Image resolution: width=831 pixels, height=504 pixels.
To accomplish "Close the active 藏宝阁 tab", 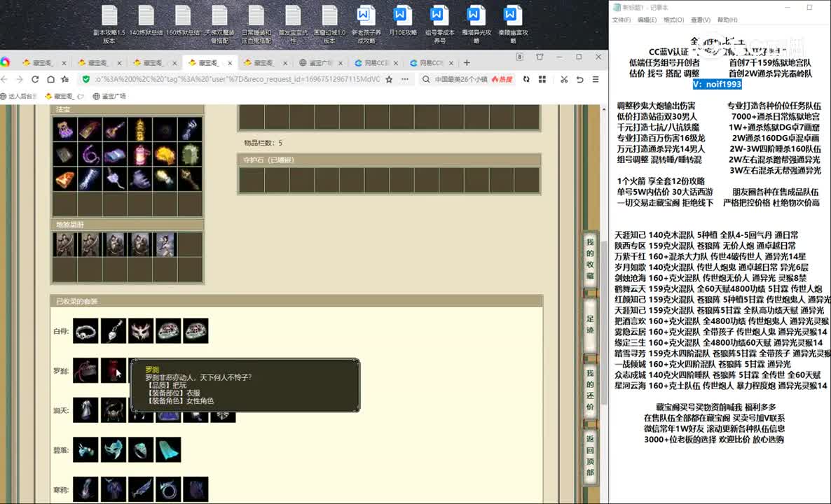I will click(x=230, y=62).
